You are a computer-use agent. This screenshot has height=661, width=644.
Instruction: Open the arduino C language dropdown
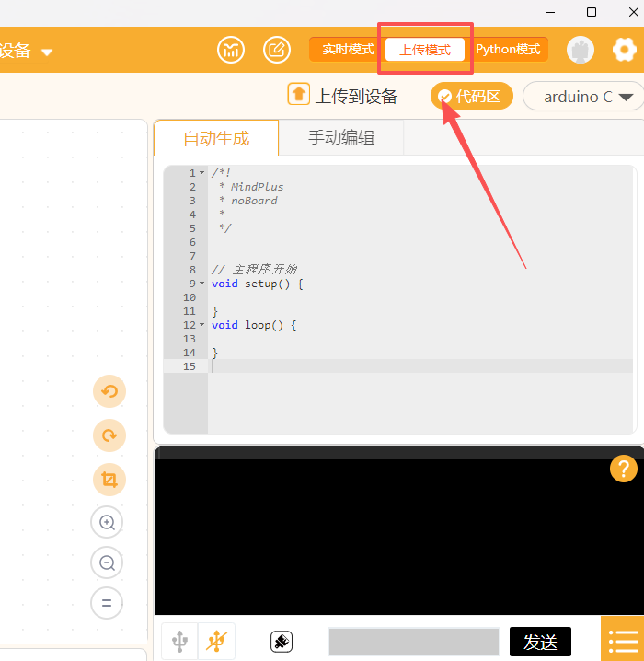582,97
